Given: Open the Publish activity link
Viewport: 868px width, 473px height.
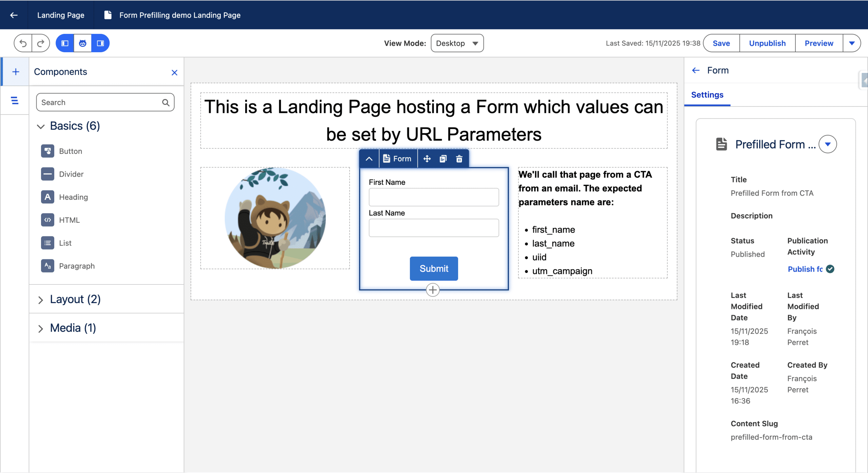Looking at the screenshot, I should [805, 269].
